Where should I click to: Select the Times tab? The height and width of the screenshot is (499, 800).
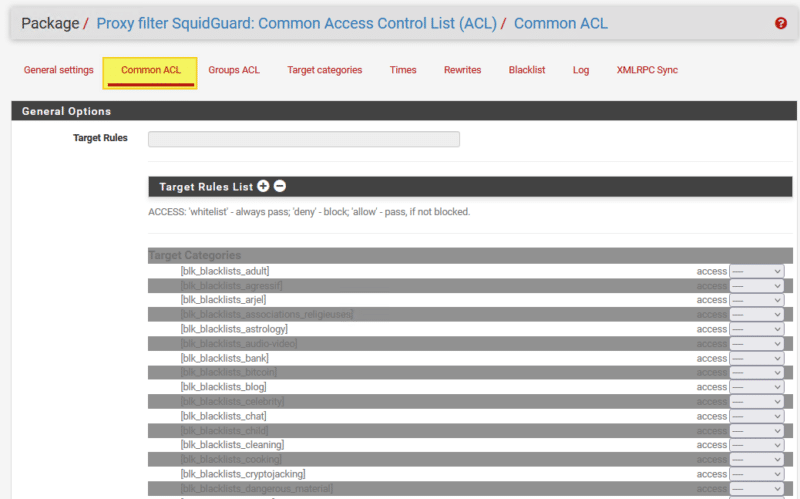[x=403, y=70]
